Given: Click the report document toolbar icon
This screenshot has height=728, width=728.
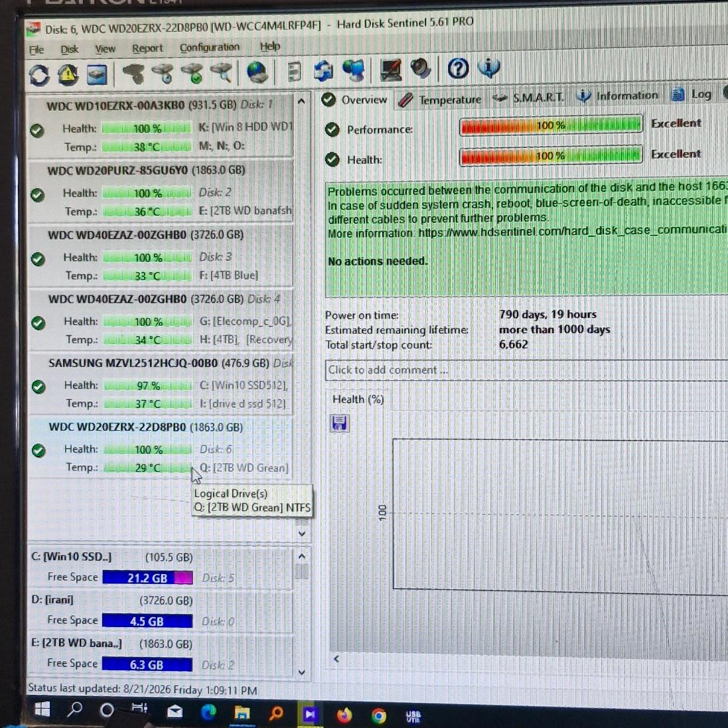Looking at the screenshot, I should [x=295, y=72].
